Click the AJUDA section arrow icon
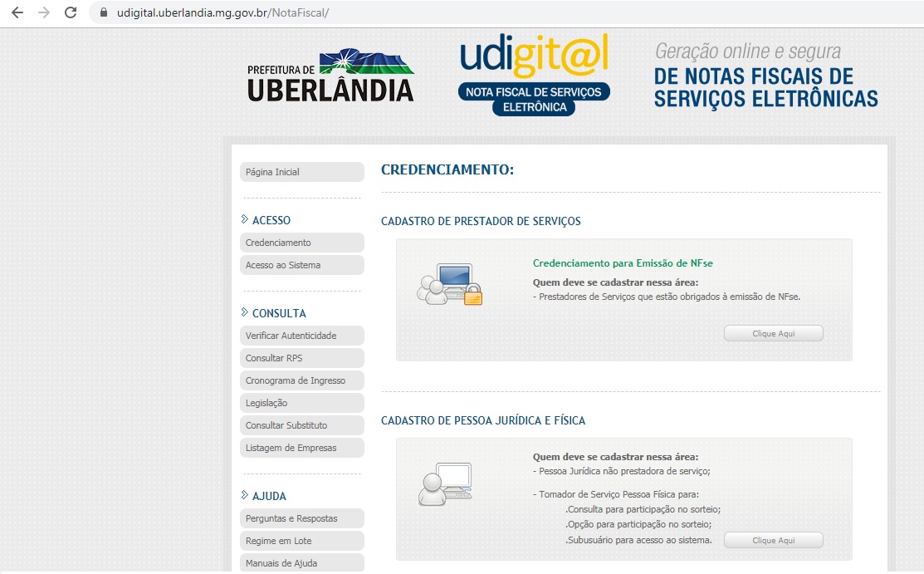924x574 pixels. tap(245, 495)
